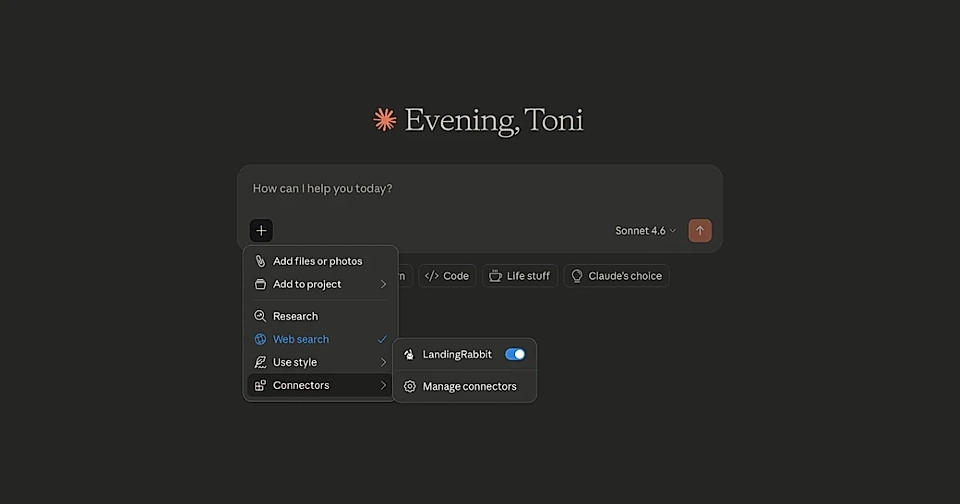
Task: Select Research from the menu
Action: point(320,316)
